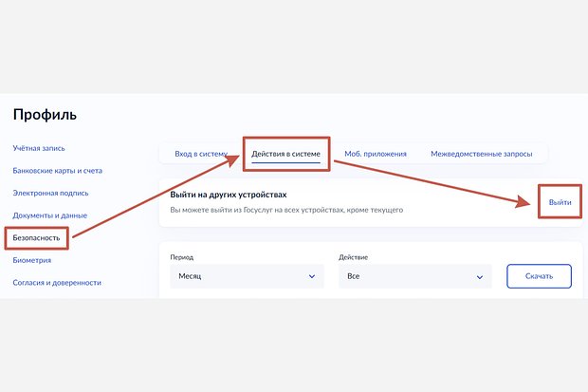Open the Период dropdown showing Месяц
Image resolution: width=588 pixels, height=392 pixels.
(x=247, y=276)
